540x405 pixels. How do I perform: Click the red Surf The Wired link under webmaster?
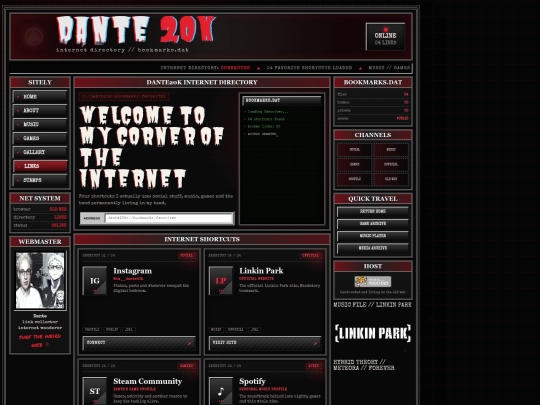pos(40,341)
